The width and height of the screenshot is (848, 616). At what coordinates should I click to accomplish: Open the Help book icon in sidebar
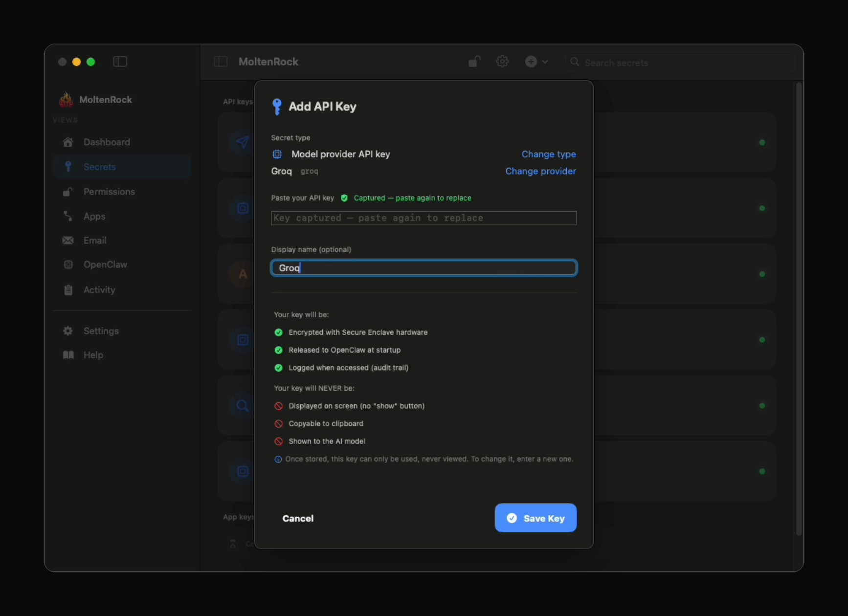coord(68,355)
